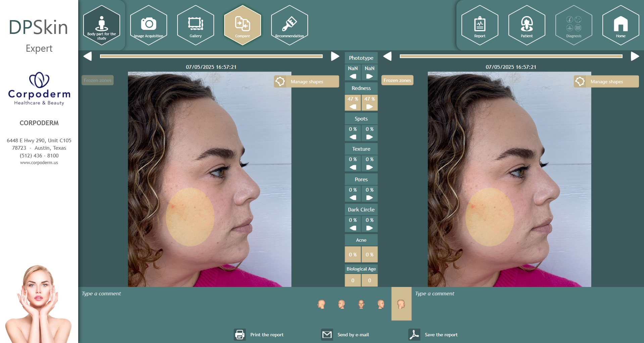Select highlighted profile face thumbnail

401,304
